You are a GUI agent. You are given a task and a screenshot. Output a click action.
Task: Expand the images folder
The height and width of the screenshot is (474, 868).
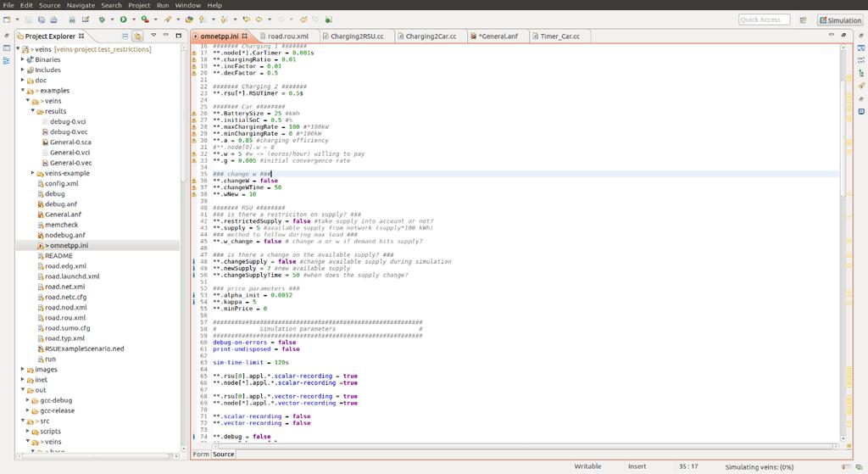click(x=23, y=370)
